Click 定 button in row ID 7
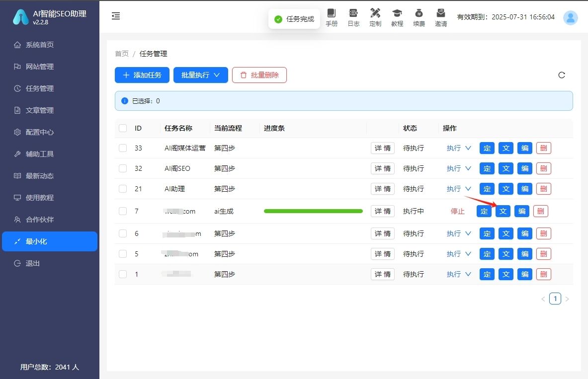The width and height of the screenshot is (588, 379). (484, 211)
